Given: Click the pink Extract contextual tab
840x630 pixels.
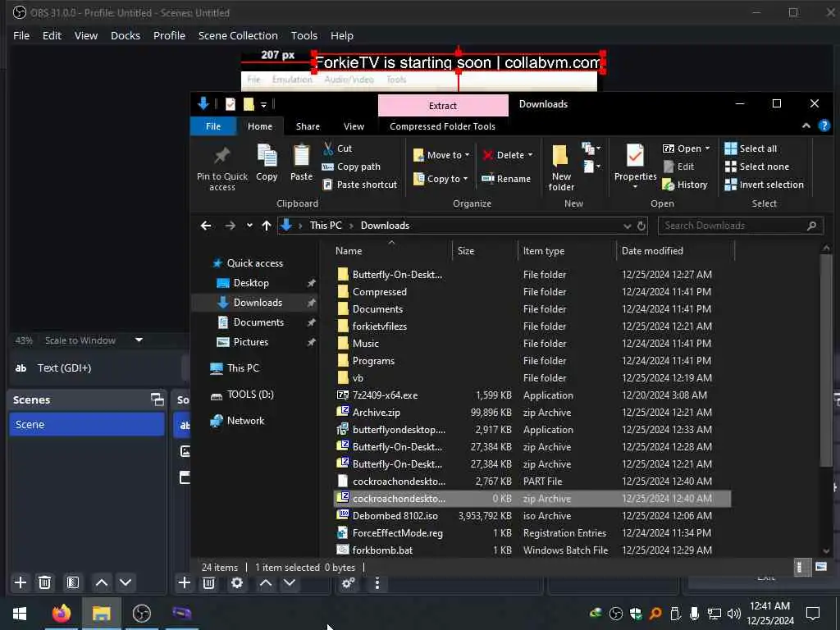Looking at the screenshot, I should click(x=443, y=106).
